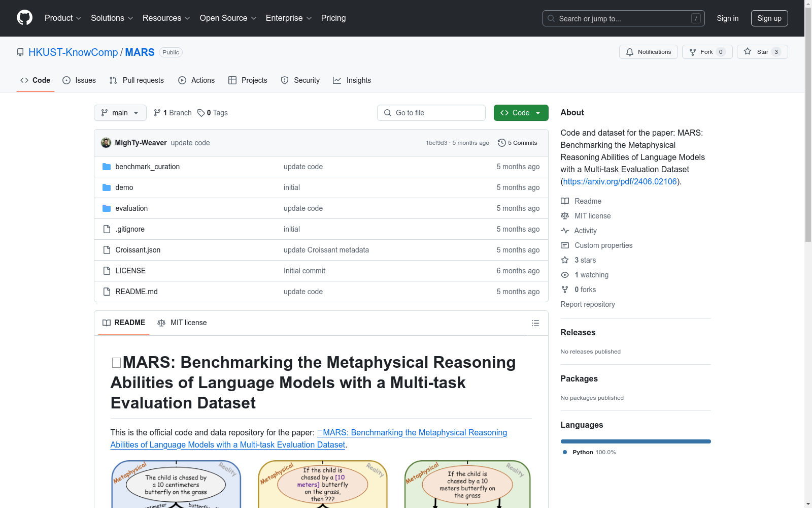The height and width of the screenshot is (508, 812).
Task: Open the README outline list icon
Action: click(535, 323)
